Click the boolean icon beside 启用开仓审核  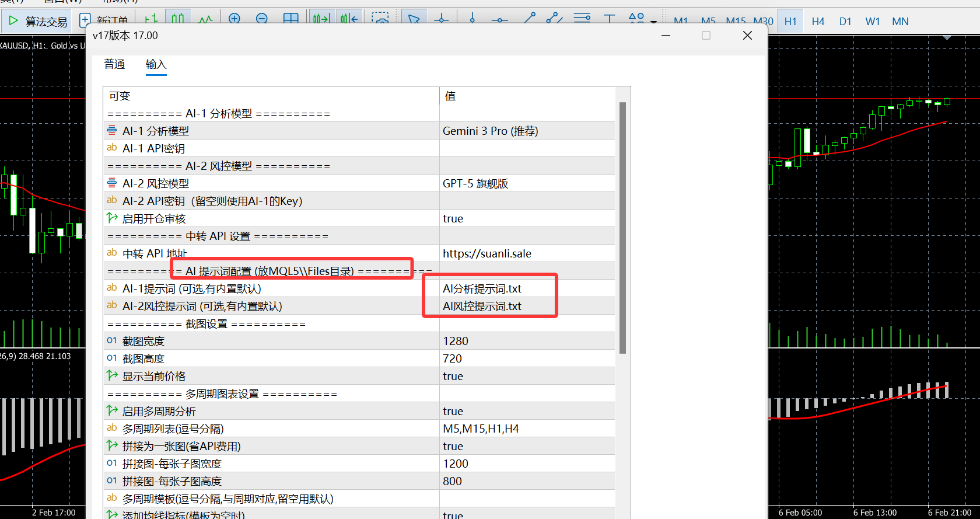[x=112, y=218]
